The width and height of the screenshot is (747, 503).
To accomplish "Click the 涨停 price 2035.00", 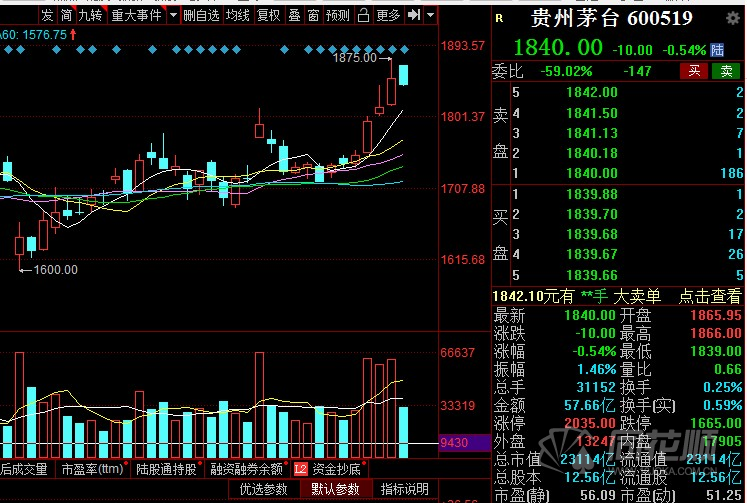I will pos(590,423).
